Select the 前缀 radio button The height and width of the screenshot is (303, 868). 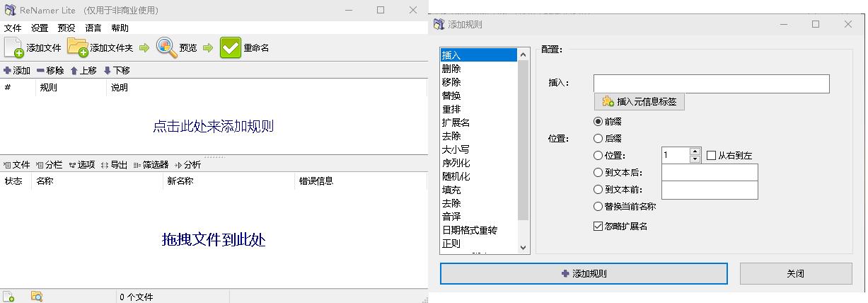click(598, 122)
